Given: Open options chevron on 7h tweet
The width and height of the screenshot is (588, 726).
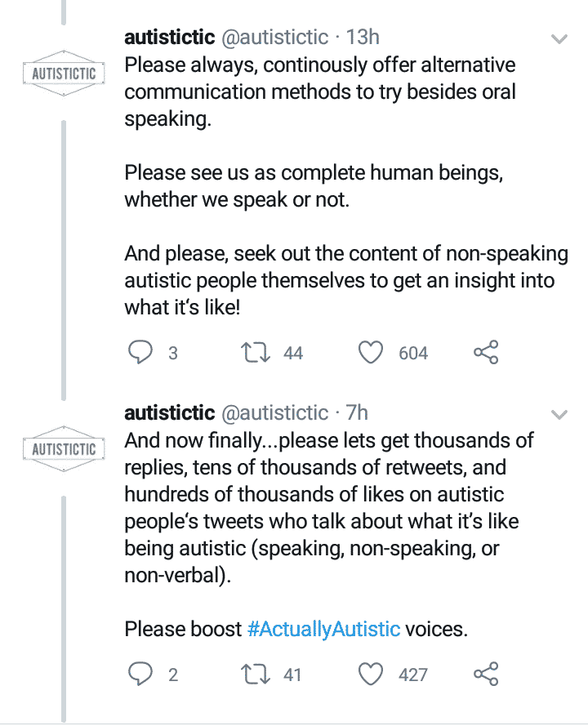Looking at the screenshot, I should (x=559, y=414).
